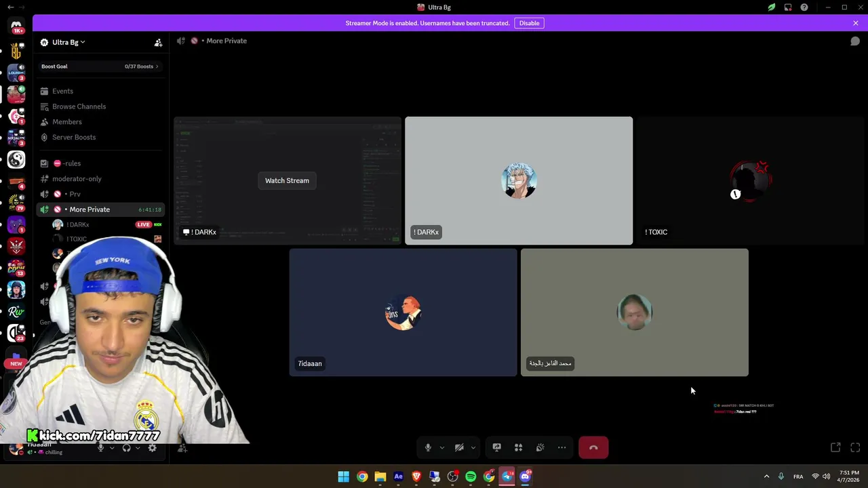Image resolution: width=868 pixels, height=488 pixels.
Task: Disconnect from the voice call
Action: coord(593,447)
